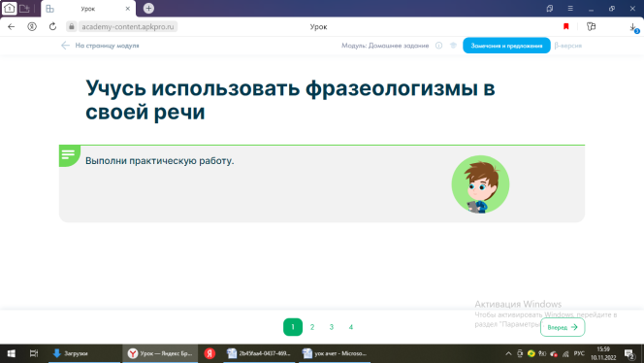Open the tabs overview icon in title bar
This screenshot has width=644, height=363.
[550, 8]
